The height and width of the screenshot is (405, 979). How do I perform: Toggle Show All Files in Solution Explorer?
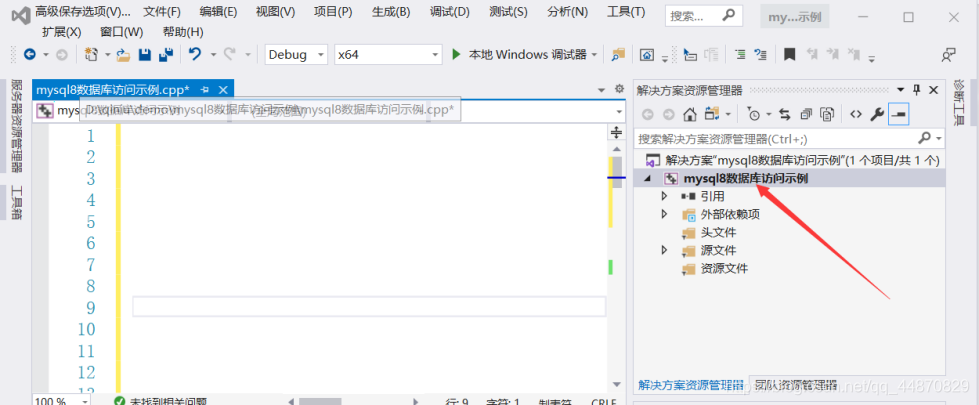(x=827, y=114)
